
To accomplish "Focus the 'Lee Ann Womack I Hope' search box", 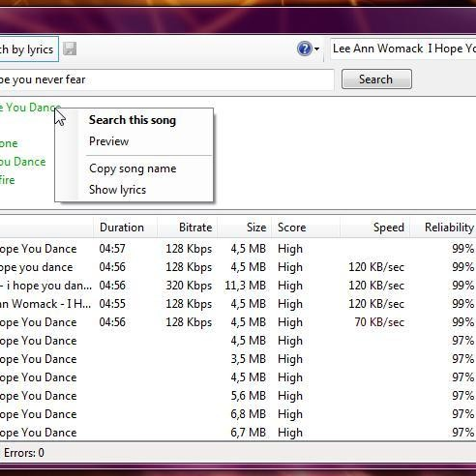I will [x=403, y=48].
